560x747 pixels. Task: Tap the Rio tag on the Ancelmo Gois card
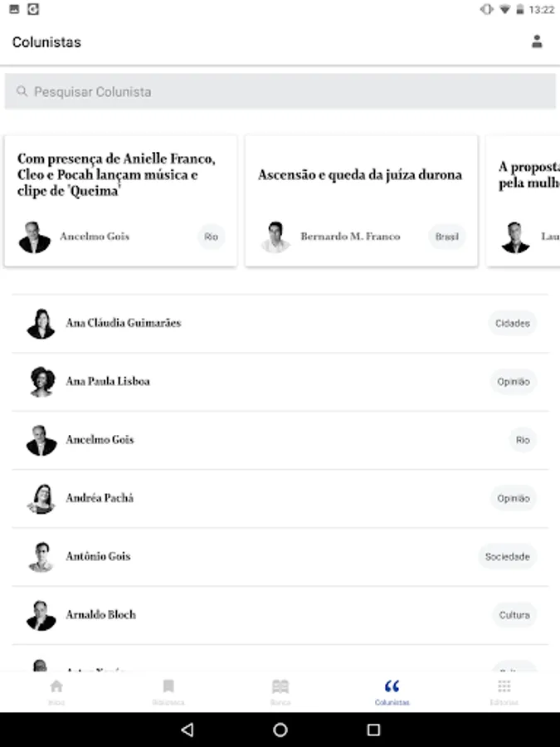(x=212, y=237)
